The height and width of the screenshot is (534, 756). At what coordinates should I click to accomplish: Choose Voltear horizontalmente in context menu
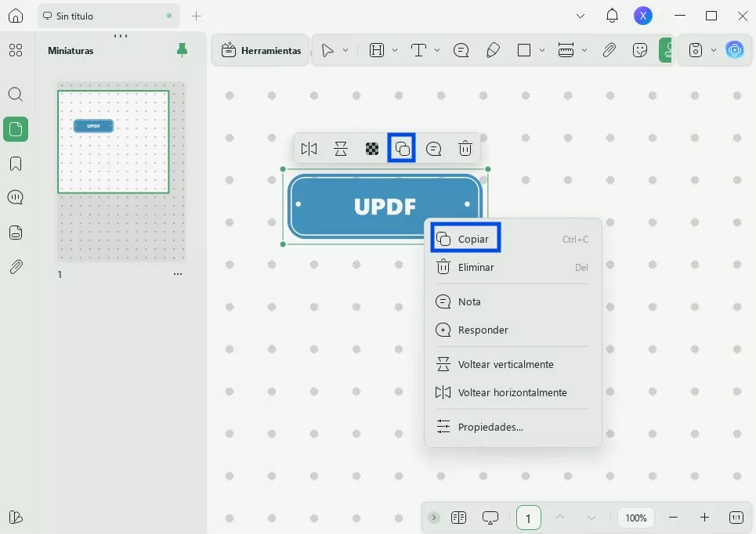point(512,392)
